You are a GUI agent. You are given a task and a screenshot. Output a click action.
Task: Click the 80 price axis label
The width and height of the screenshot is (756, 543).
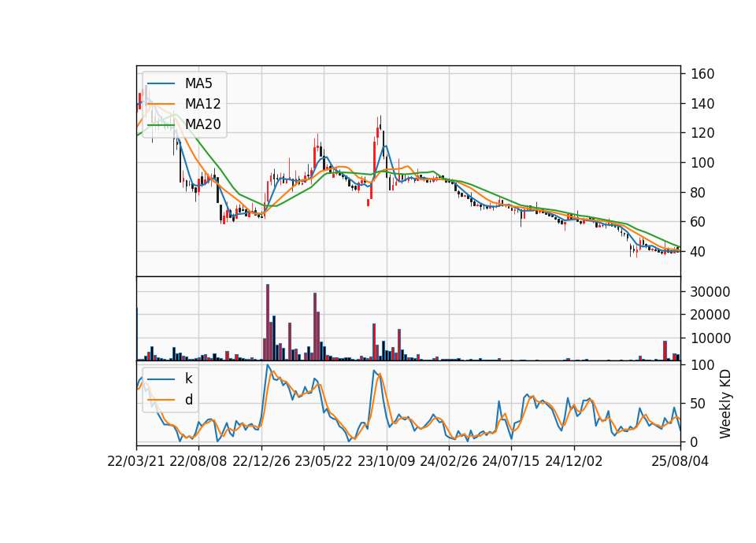699,193
